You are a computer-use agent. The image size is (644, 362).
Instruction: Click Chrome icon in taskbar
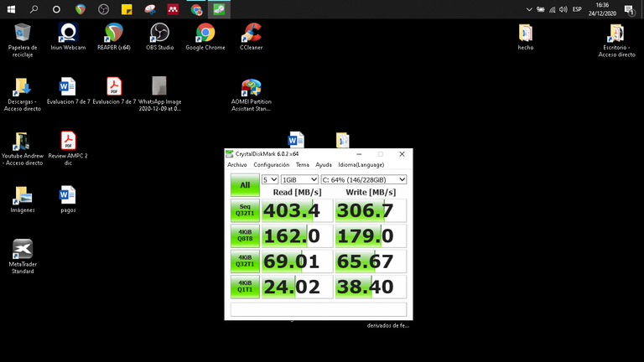(196, 9)
